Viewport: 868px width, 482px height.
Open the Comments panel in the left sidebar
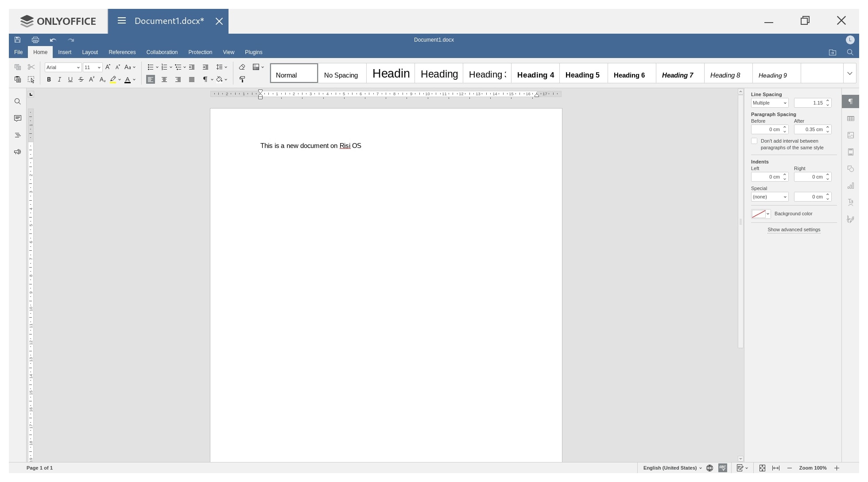(x=18, y=118)
